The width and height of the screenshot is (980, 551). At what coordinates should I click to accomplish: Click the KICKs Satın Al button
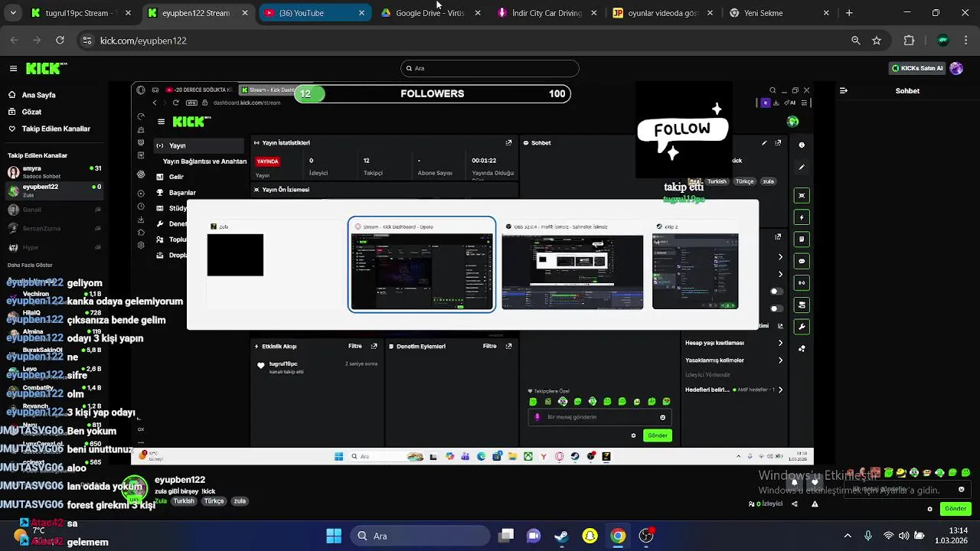(917, 68)
